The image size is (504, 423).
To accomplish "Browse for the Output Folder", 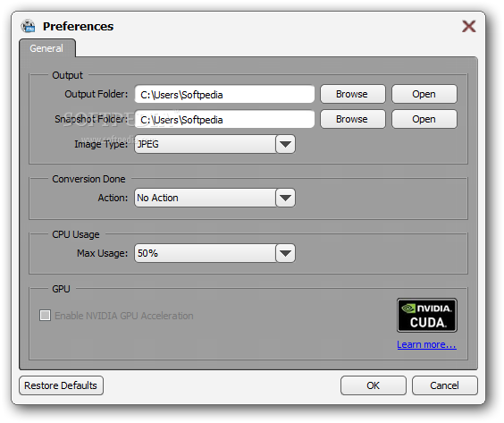I will click(x=353, y=94).
